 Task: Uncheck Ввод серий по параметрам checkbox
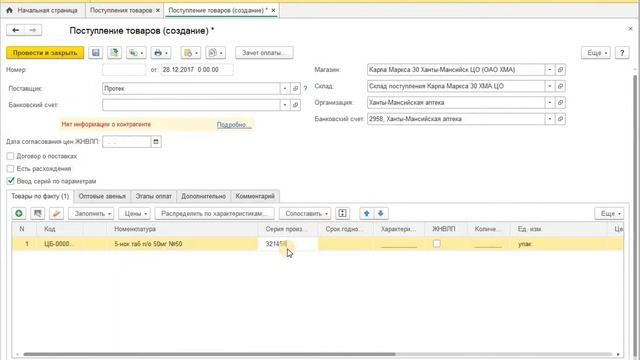pos(11,181)
